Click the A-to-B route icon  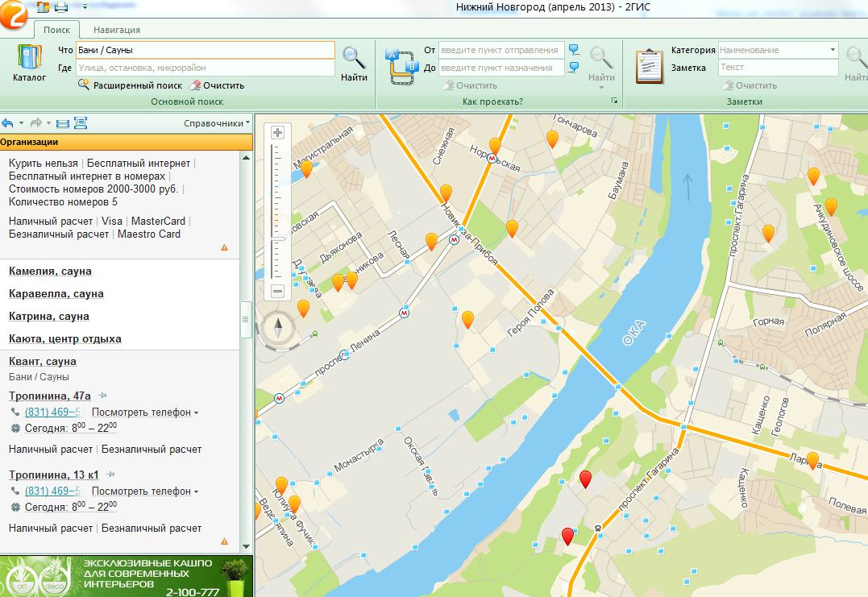pos(401,66)
